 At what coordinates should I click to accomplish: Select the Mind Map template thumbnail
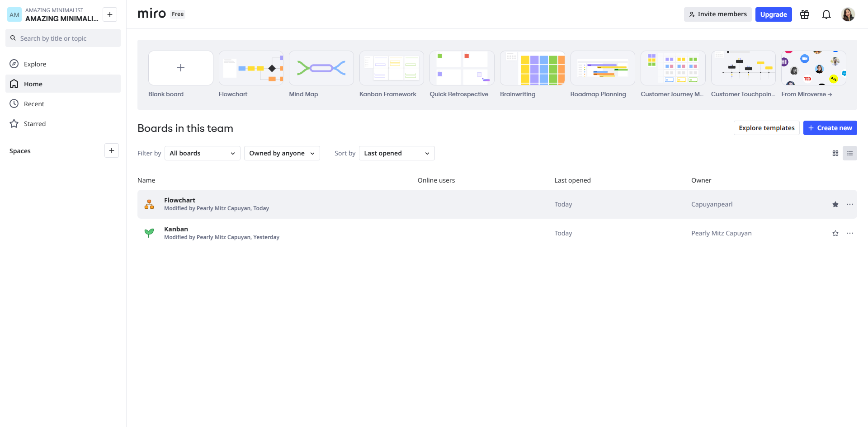(321, 68)
